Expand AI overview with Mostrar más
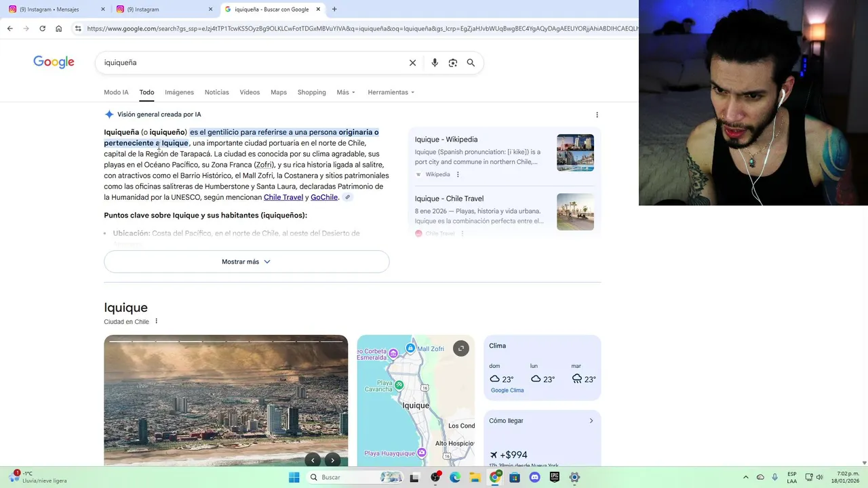The width and height of the screenshot is (868, 488). [246, 262]
